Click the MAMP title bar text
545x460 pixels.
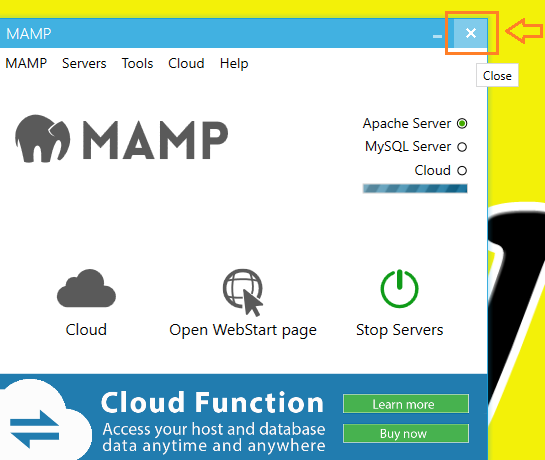(x=29, y=34)
